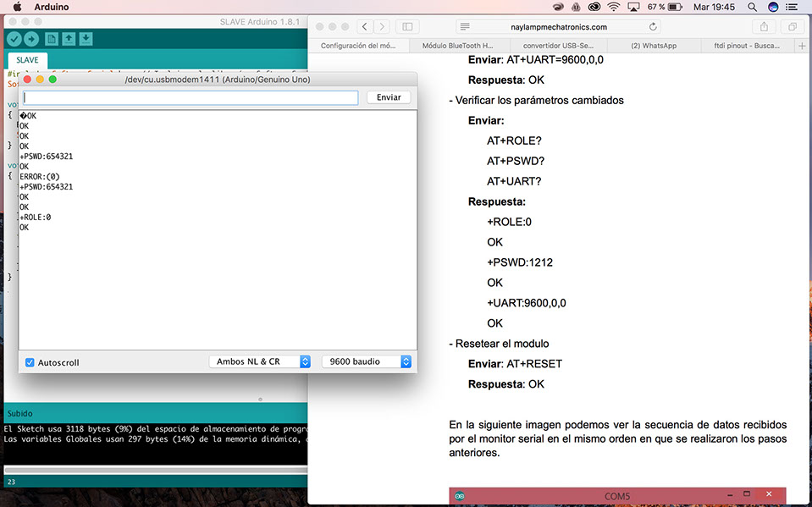Toggle the Safari sidebar
812x507 pixels.
407,26
